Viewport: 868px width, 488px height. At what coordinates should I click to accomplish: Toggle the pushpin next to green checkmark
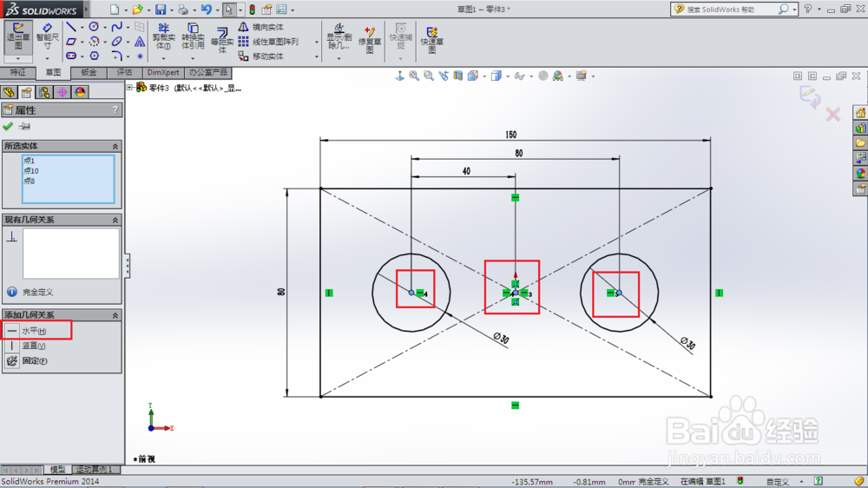24,126
